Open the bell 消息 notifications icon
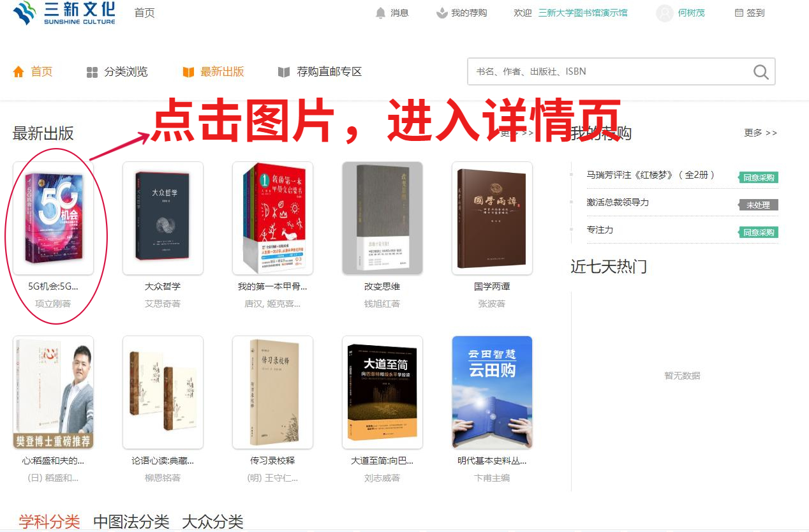The width and height of the screenshot is (809, 532). click(x=381, y=13)
